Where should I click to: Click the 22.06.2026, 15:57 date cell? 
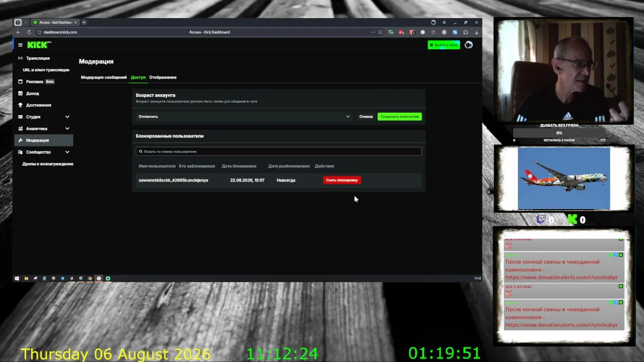(x=247, y=180)
